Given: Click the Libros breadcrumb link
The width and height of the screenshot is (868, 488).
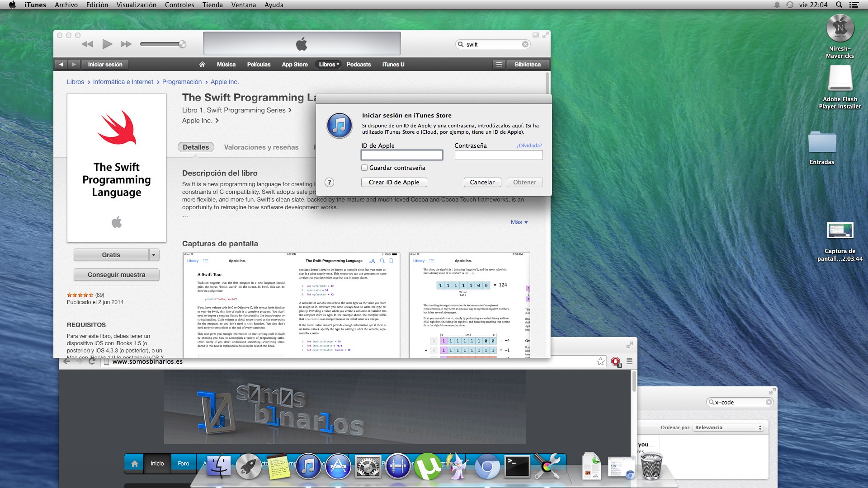Looking at the screenshot, I should point(75,82).
